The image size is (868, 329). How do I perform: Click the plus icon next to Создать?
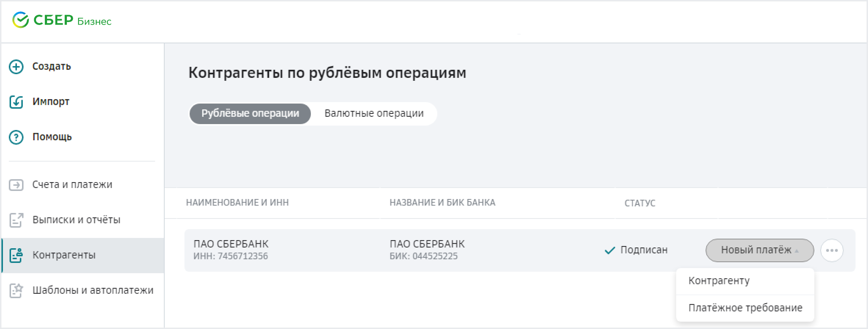click(16, 67)
